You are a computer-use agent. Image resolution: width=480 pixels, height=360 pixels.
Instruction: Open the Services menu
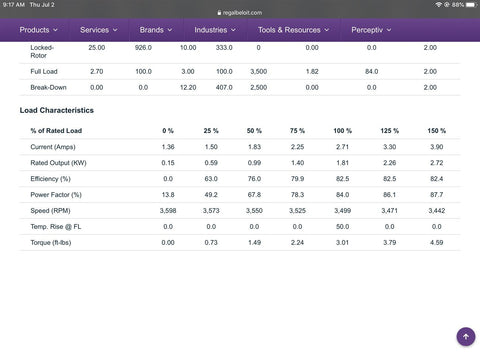(99, 30)
